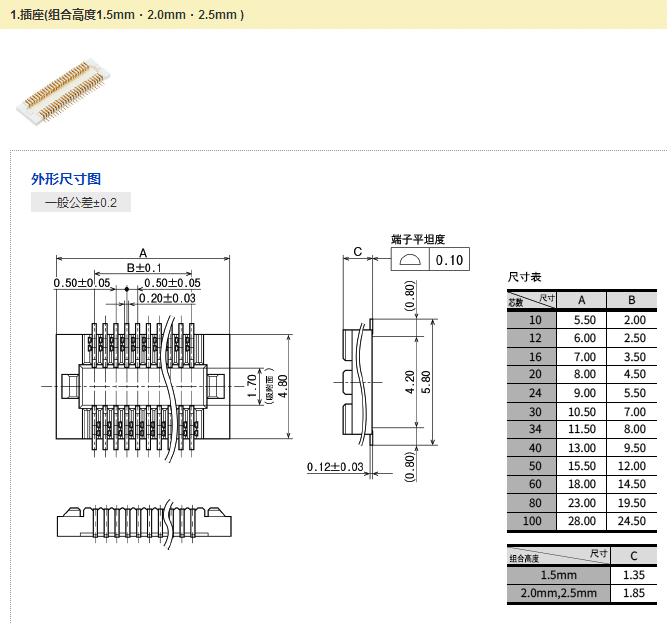Select the 40-pin row header cell
The image size is (667, 623).
[x=534, y=448]
